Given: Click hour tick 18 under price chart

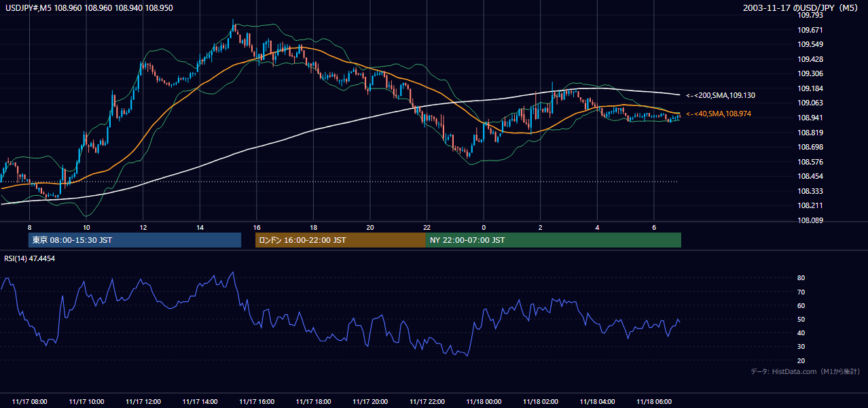Looking at the screenshot, I should [x=313, y=227].
